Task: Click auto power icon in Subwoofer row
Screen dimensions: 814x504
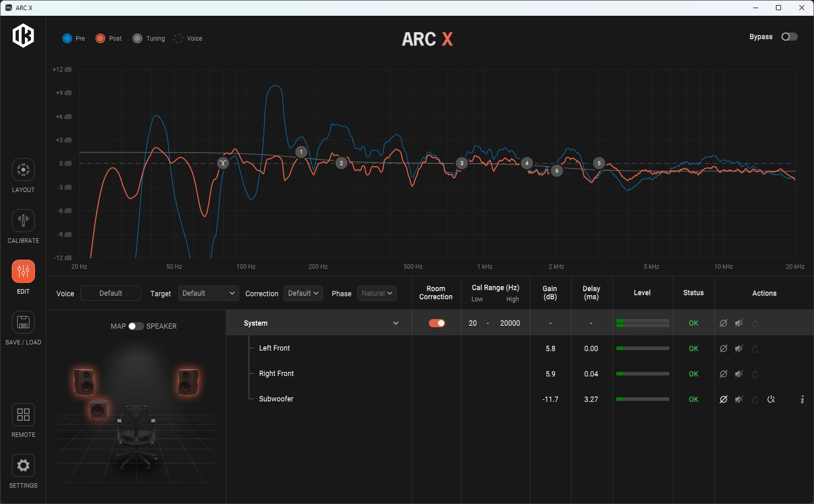Action: pyautogui.click(x=771, y=399)
